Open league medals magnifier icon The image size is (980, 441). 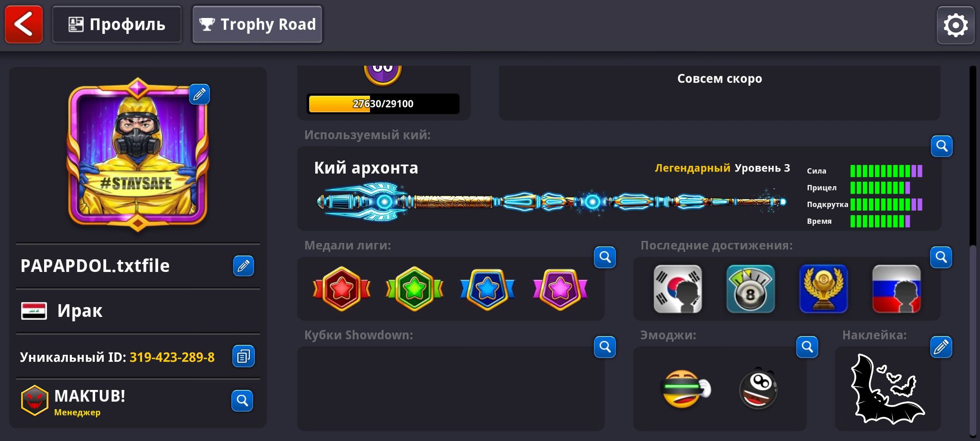[605, 257]
